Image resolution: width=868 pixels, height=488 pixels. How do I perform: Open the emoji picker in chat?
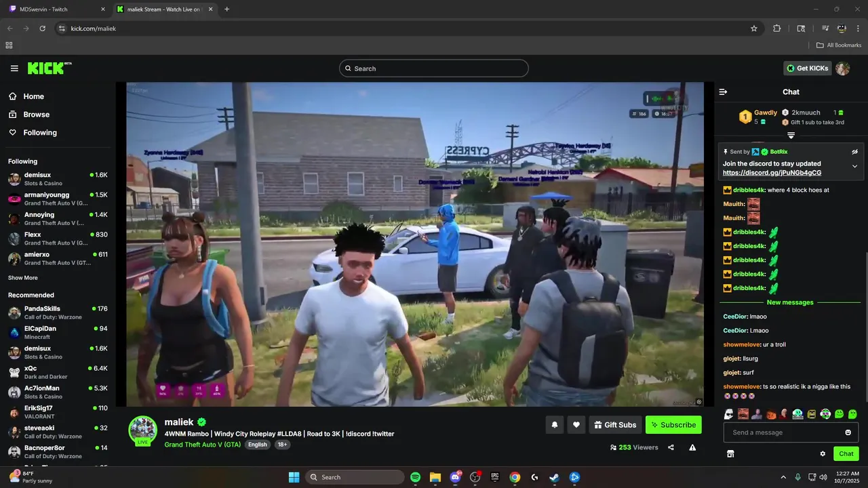pos(848,432)
